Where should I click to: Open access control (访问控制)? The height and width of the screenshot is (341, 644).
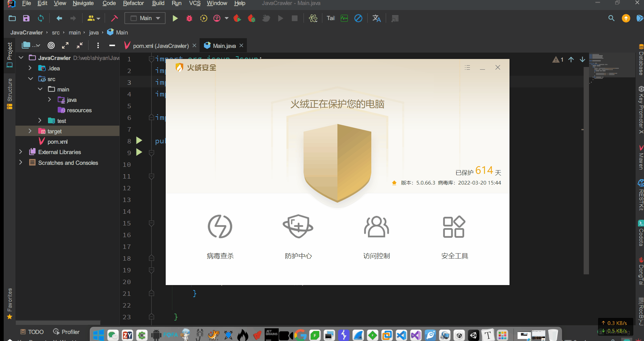(376, 236)
